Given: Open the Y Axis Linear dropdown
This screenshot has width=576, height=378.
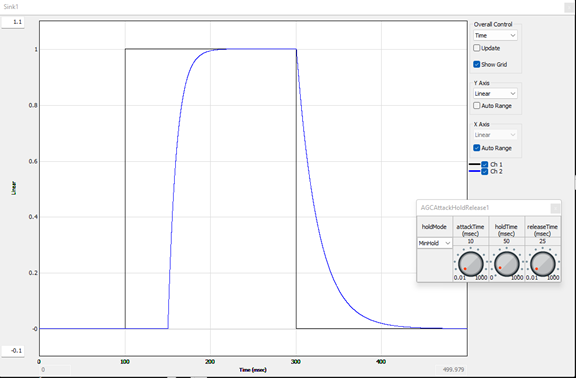Looking at the screenshot, I should [495, 94].
